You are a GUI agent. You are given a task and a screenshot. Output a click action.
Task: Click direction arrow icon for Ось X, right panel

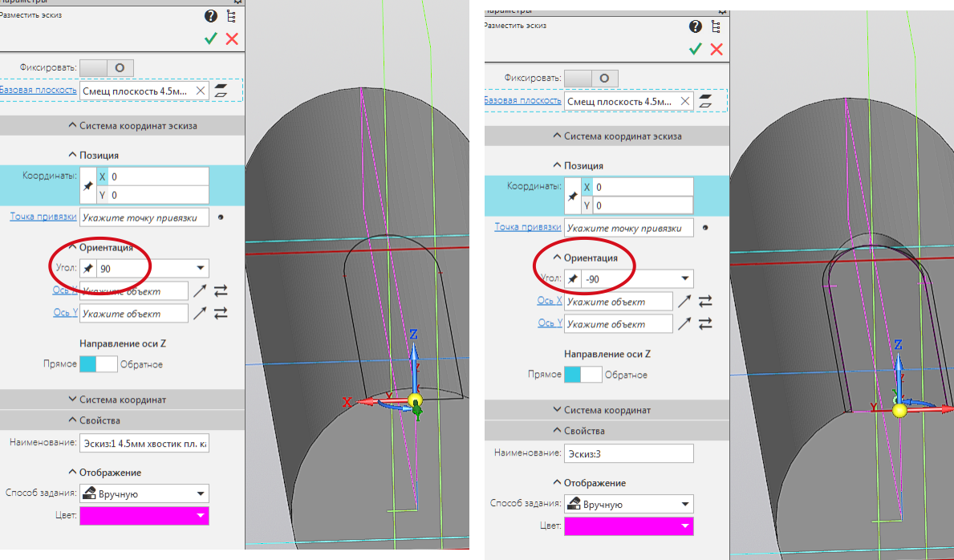684,302
